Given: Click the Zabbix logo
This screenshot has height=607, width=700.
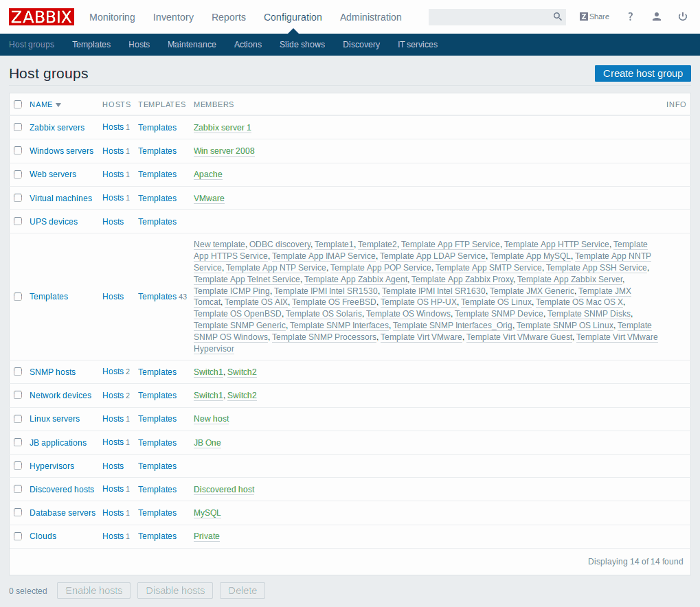Looking at the screenshot, I should point(41,16).
